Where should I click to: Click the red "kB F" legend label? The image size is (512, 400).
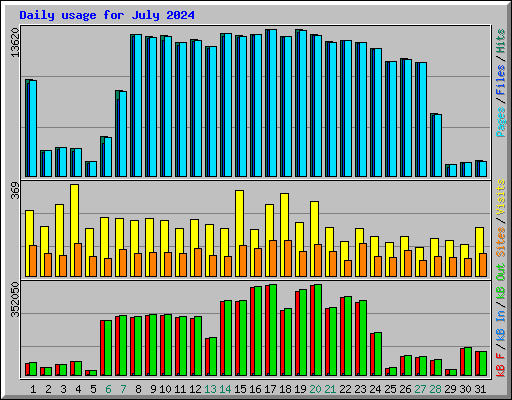[x=501, y=365]
